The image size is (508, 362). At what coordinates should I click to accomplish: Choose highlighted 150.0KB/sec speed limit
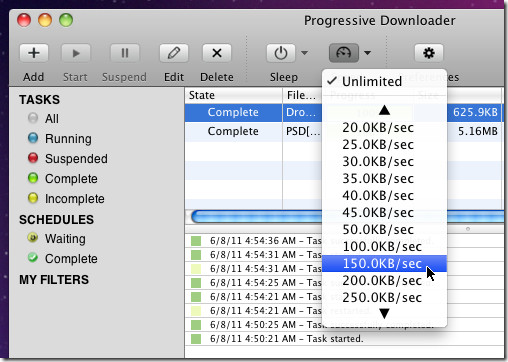(384, 264)
